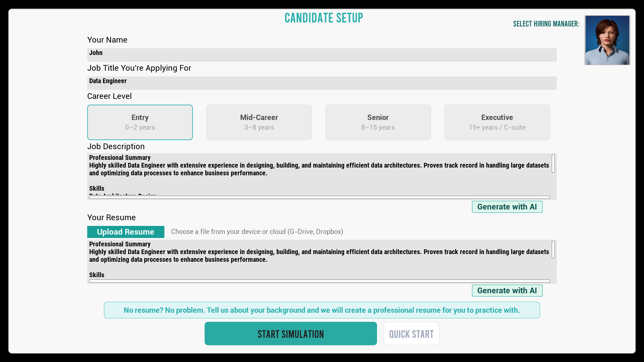The width and height of the screenshot is (644, 362).
Task: Start the interview simulation
Action: [x=291, y=334]
